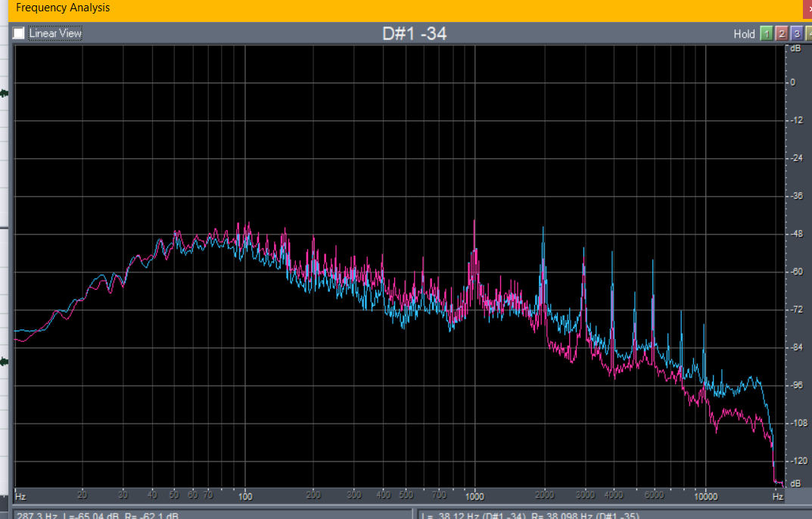This screenshot has width=812, height=519.
Task: Click the spectrum peak at 5000 Hz
Action: click(x=652, y=261)
